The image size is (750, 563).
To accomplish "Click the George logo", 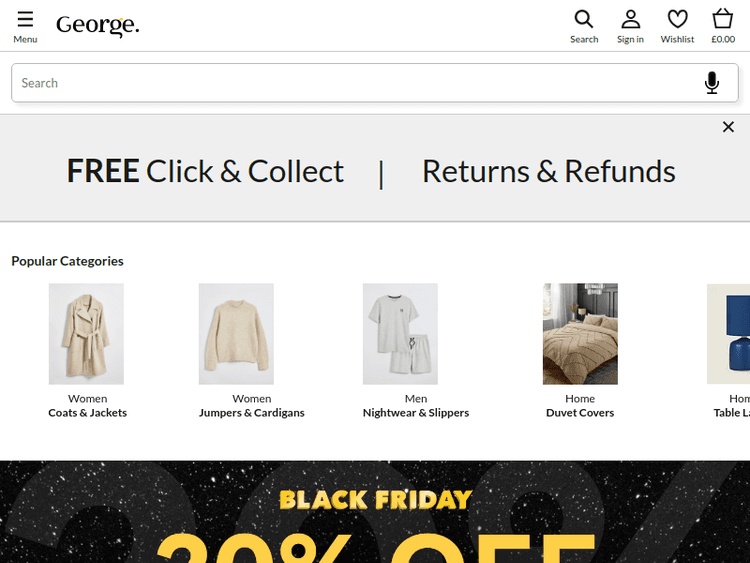I will click(x=97, y=25).
